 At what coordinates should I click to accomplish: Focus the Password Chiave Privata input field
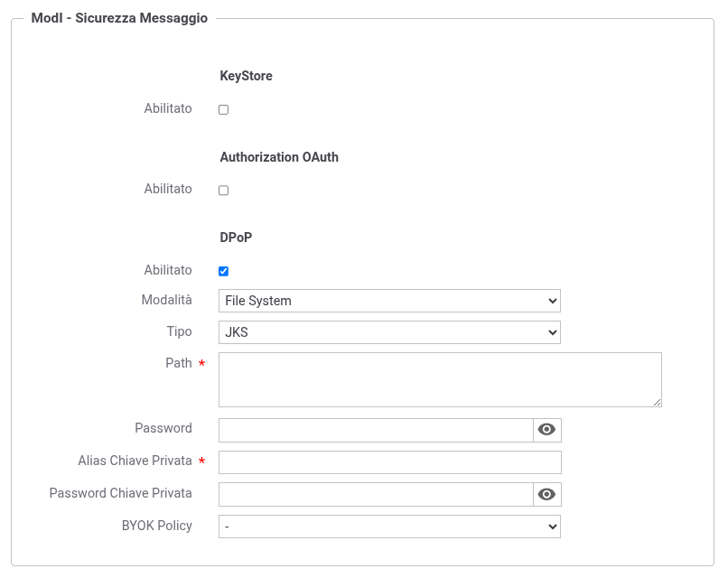pos(376,495)
